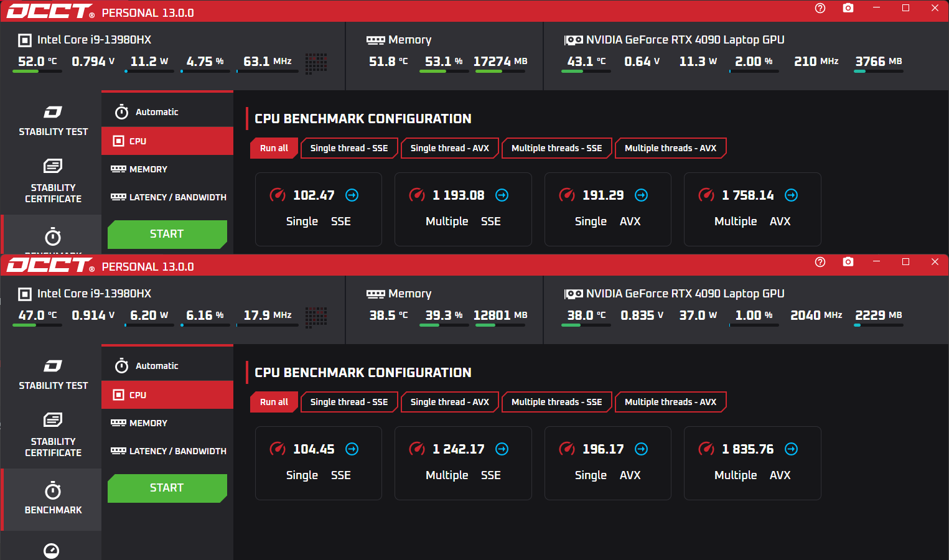The width and height of the screenshot is (949, 560).
Task: Switch to Multiple threads - SSE in the upper window
Action: 557,148
